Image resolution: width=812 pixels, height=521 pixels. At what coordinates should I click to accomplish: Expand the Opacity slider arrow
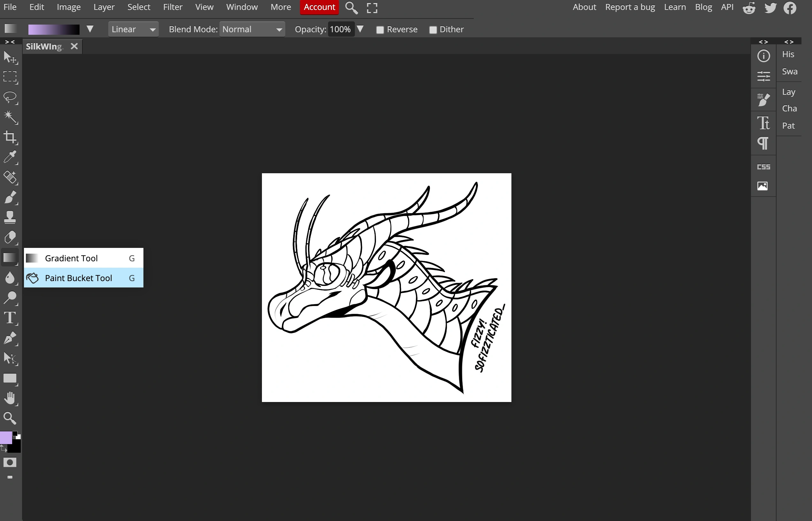[x=360, y=29]
